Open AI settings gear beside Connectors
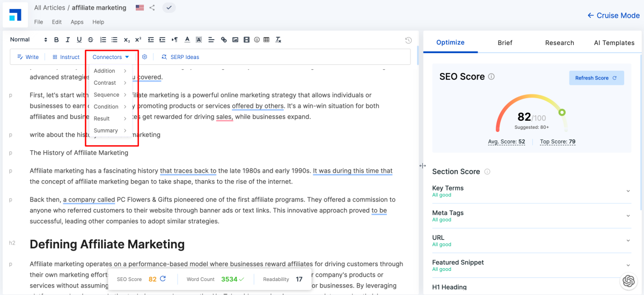644x295 pixels. tap(144, 57)
